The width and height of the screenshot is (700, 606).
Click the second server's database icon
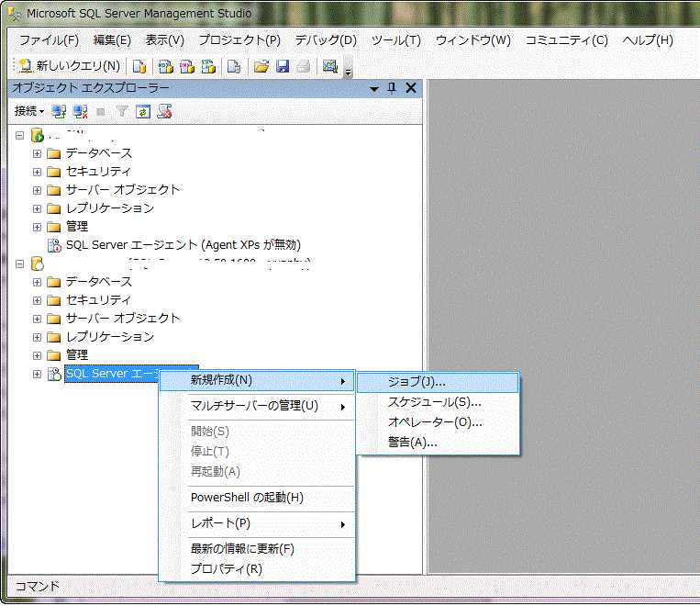38,264
